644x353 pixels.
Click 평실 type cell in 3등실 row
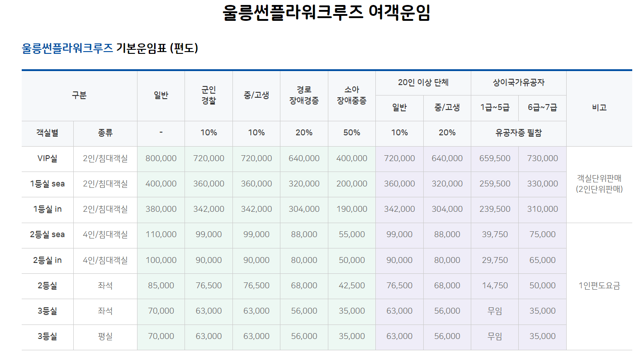click(x=105, y=336)
